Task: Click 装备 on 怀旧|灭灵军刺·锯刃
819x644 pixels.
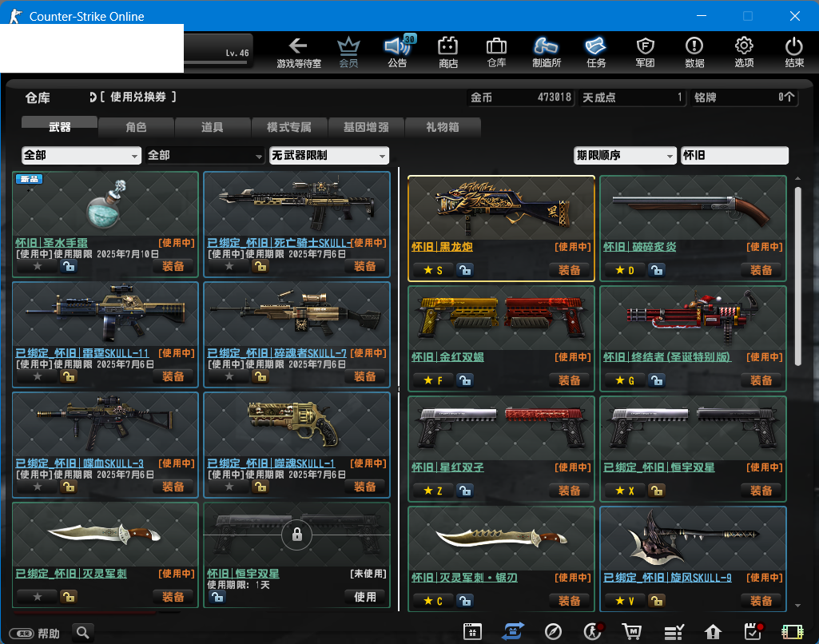Action: tap(569, 601)
